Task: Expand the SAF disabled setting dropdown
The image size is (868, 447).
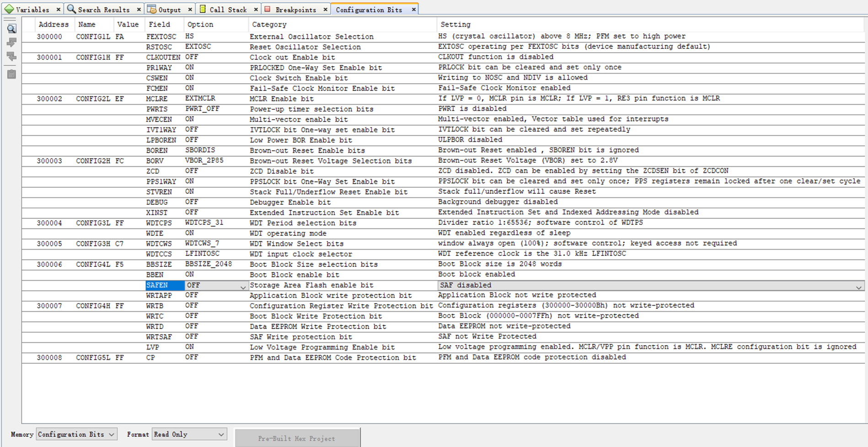Action: (859, 285)
